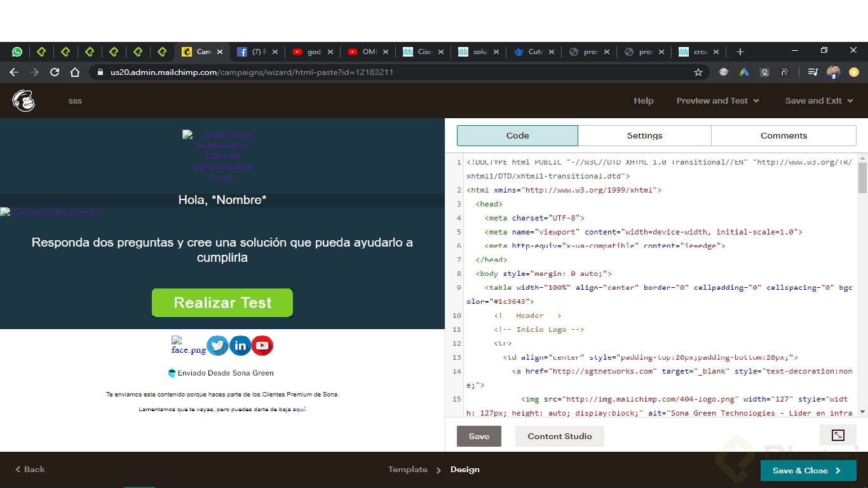The image size is (868, 488).
Task: Expand the code editor to fullscreen
Action: pos(838,435)
